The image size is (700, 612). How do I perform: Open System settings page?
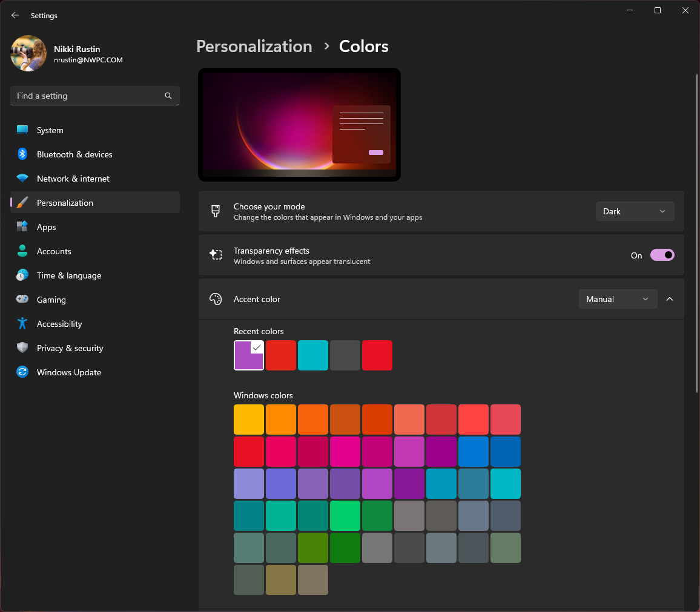[x=94, y=130]
